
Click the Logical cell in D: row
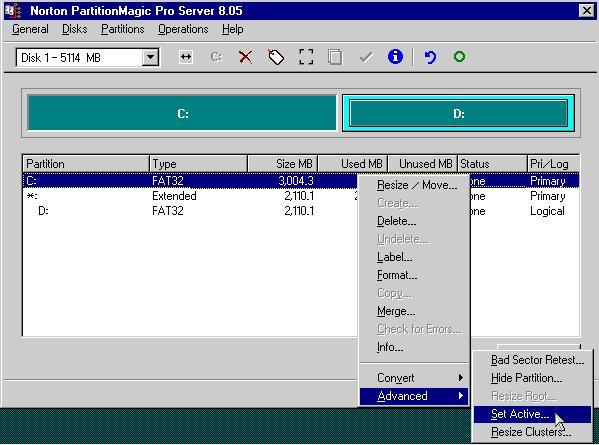(547, 211)
